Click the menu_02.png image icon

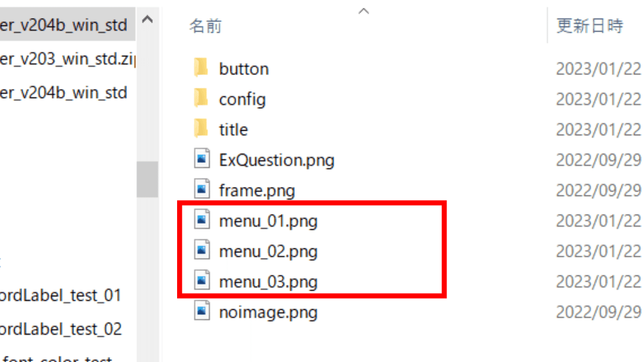coord(202,250)
